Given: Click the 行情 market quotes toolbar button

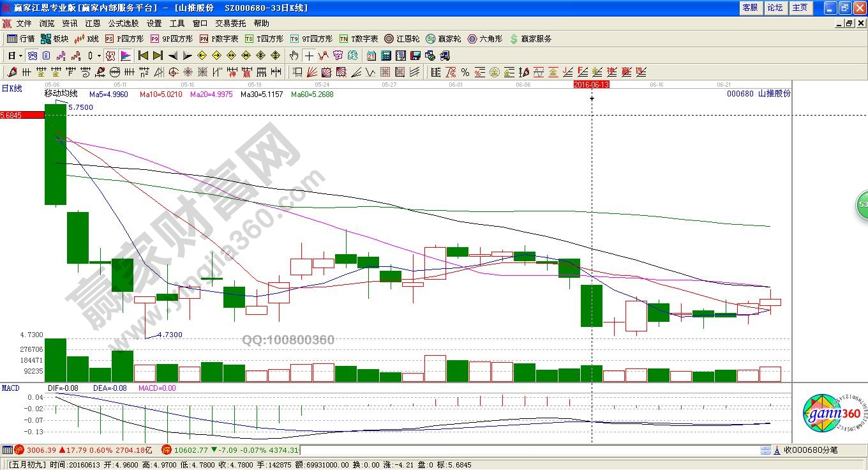Looking at the screenshot, I should [20, 39].
